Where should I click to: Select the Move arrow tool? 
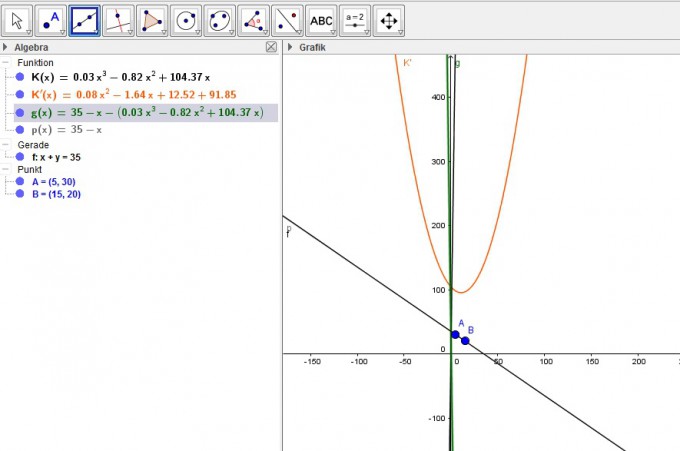17,19
